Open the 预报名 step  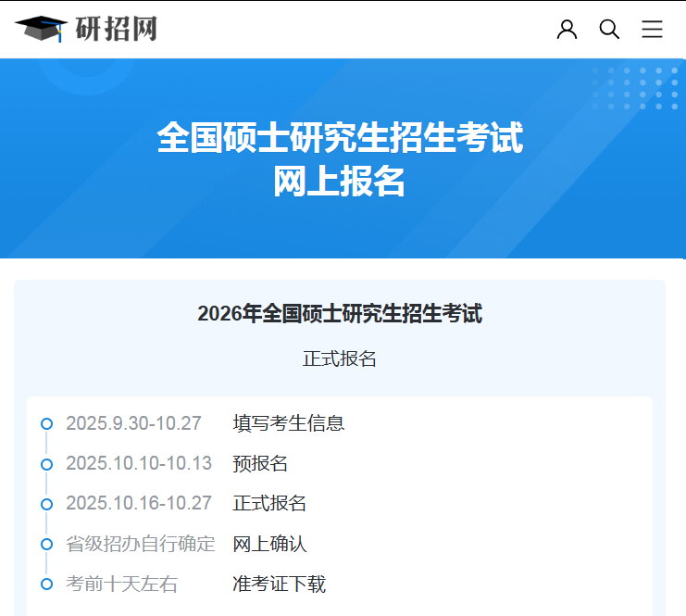260,463
